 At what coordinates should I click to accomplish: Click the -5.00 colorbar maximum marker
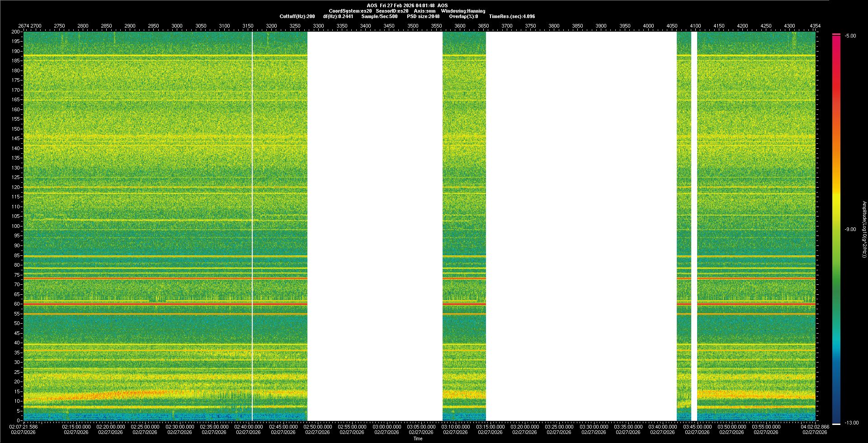pos(850,36)
